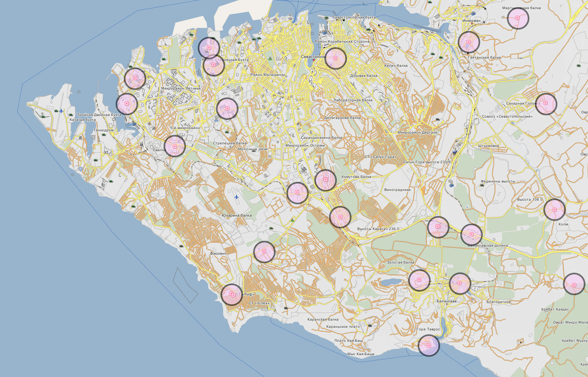Select the coastal marker below Гора Таврос
Viewport: 588px width, 377px height.
pos(429,345)
